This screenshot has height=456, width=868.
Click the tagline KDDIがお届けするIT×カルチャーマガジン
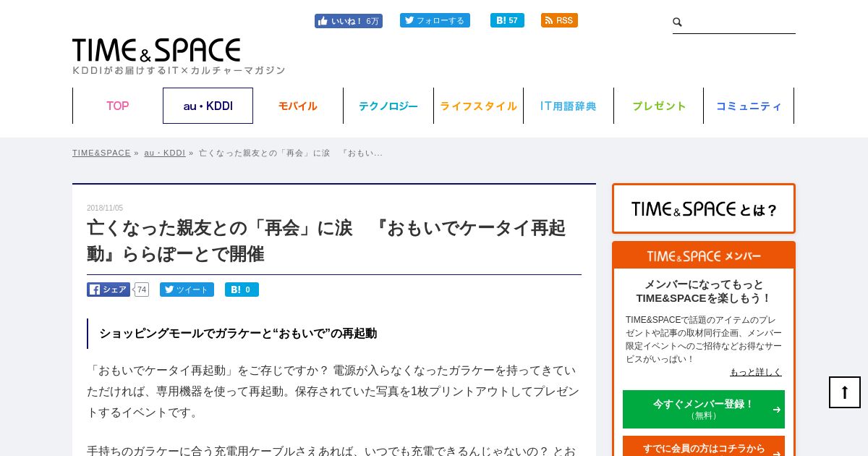click(179, 70)
